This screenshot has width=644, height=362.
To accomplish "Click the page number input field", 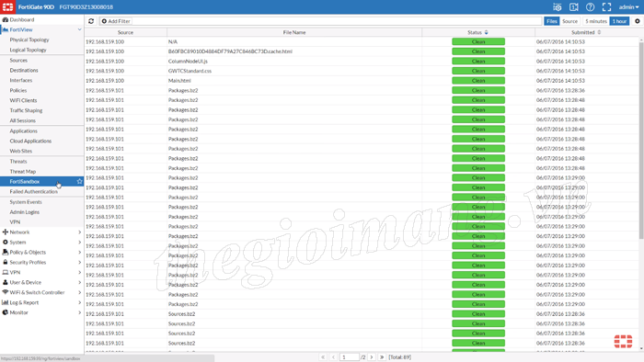I will click(349, 357).
